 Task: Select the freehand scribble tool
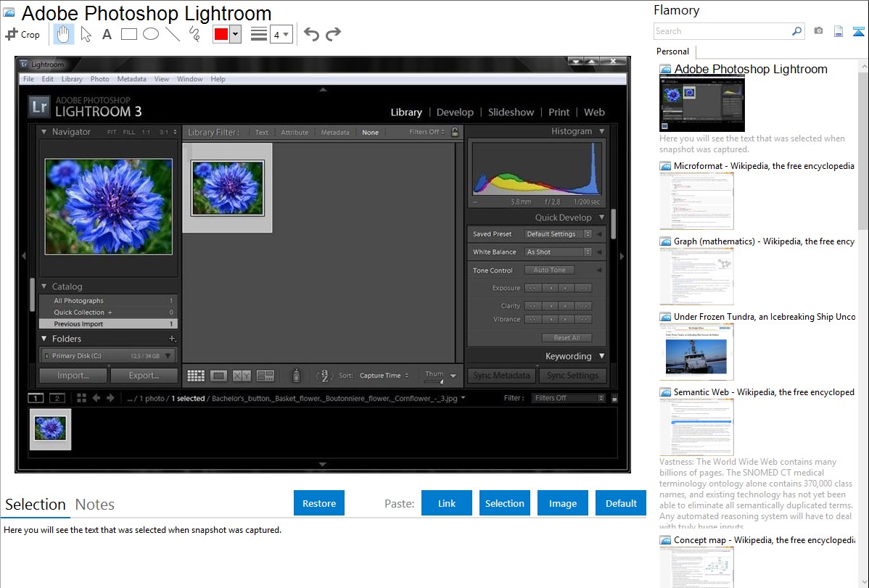[194, 34]
